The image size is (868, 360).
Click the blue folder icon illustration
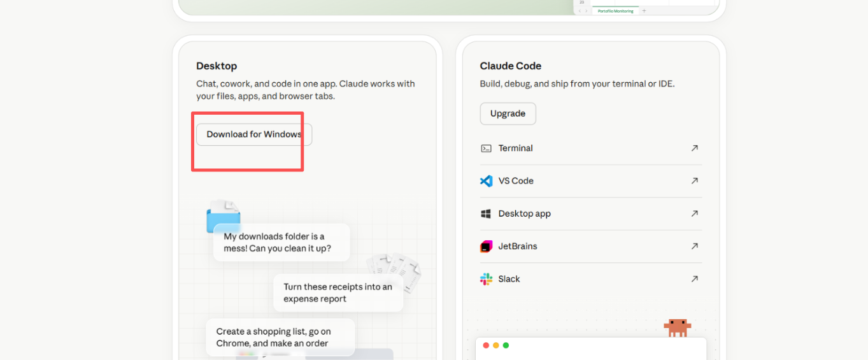223,215
